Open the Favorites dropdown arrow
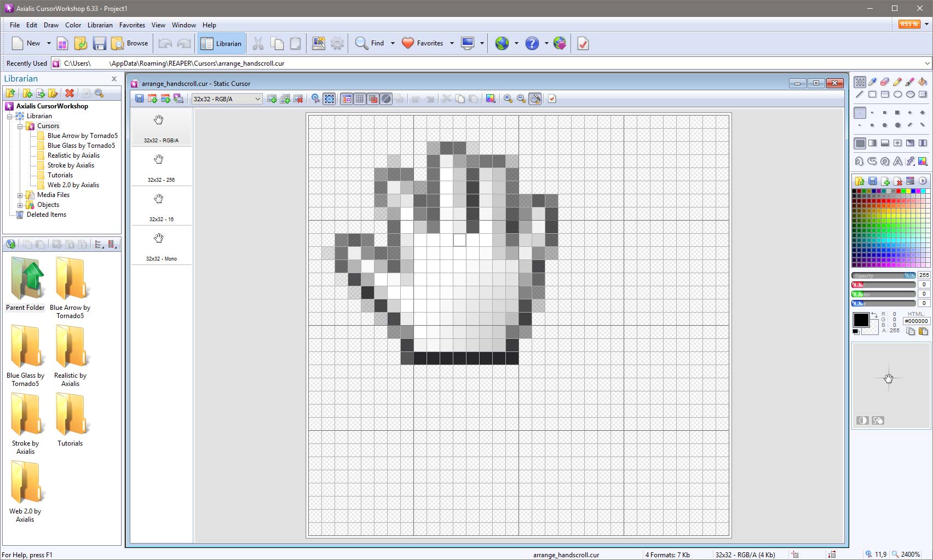Image resolution: width=933 pixels, height=560 pixels. click(452, 43)
